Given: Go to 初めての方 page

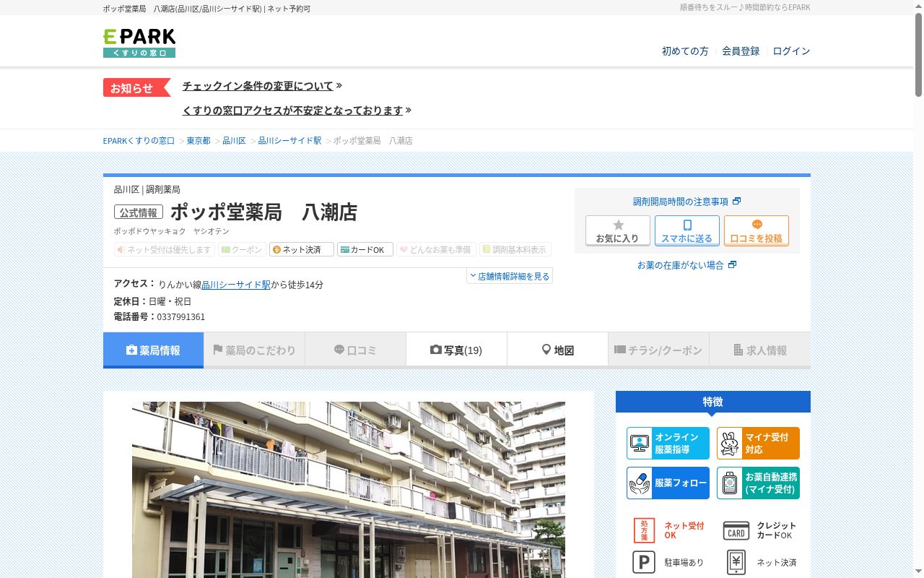Looking at the screenshot, I should [x=685, y=51].
